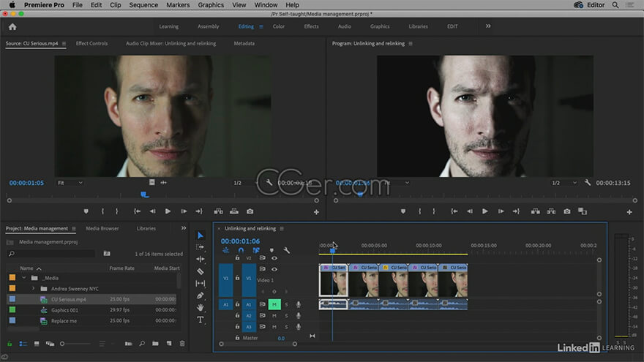Open Program monitor zoom level dropdown
The image size is (644, 362).
tap(397, 183)
